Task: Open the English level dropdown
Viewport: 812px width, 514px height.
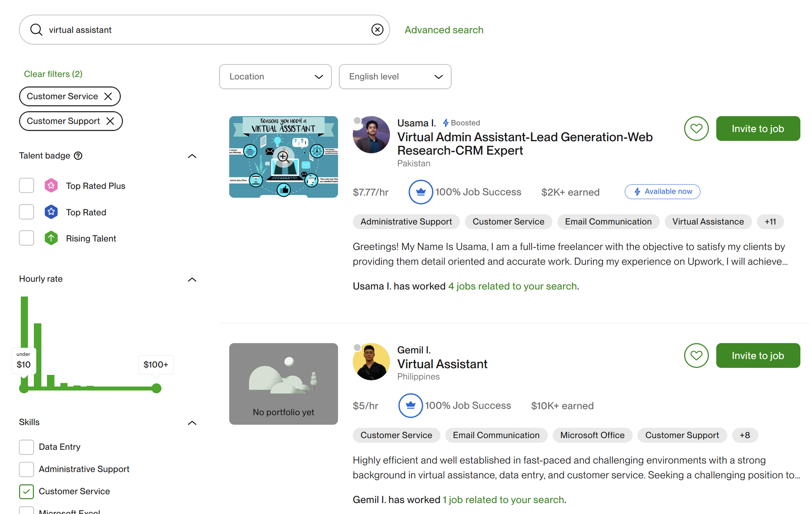Action: [x=395, y=77]
